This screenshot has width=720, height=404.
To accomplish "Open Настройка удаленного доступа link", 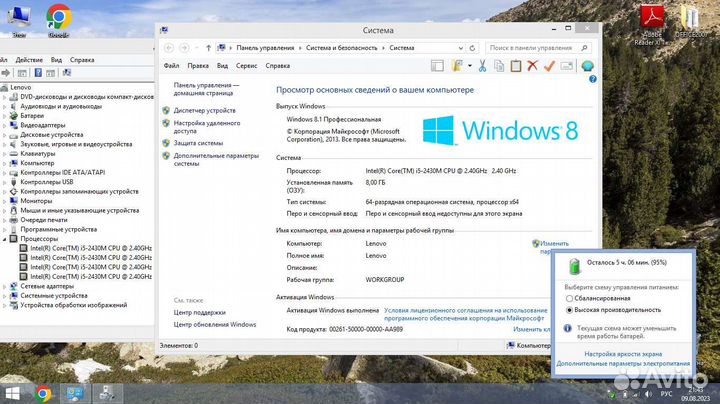I will point(207,127).
